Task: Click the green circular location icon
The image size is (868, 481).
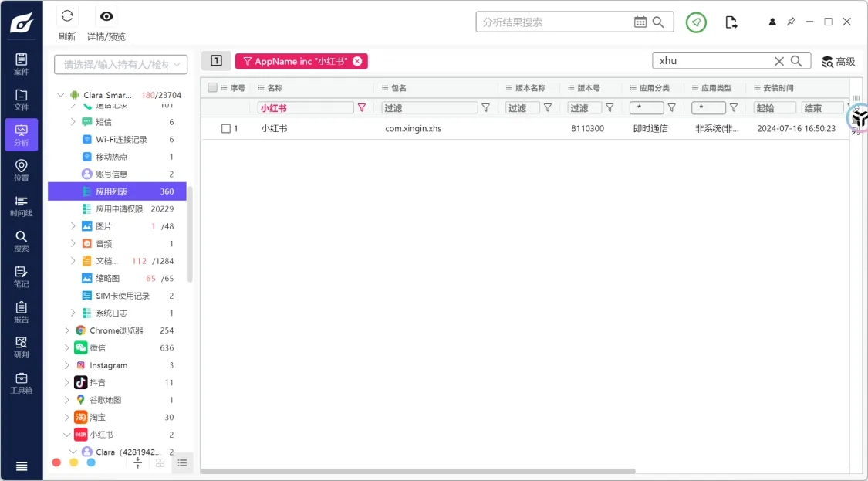Action: [696, 22]
